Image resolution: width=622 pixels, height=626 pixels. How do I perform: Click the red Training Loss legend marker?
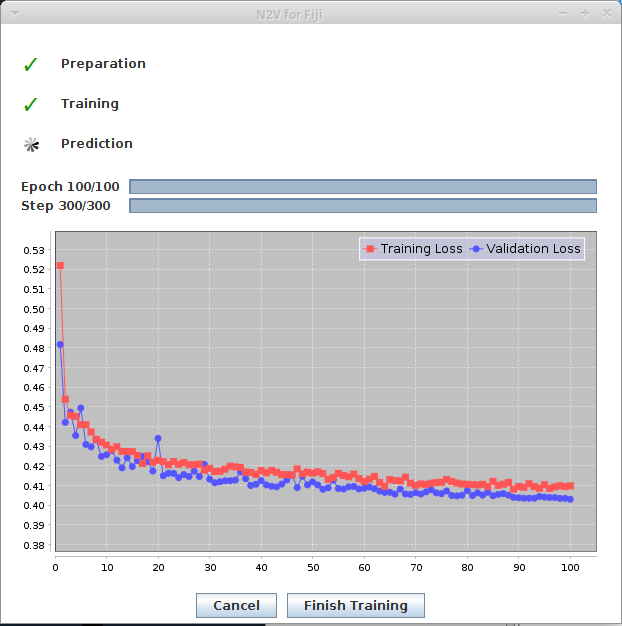370,249
